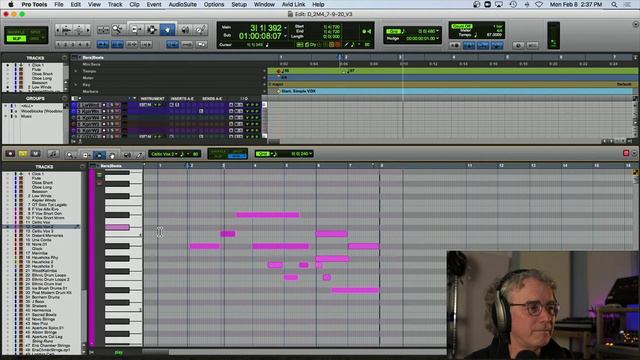Enable Slip edit mode
640x360 pixels.
(16, 38)
